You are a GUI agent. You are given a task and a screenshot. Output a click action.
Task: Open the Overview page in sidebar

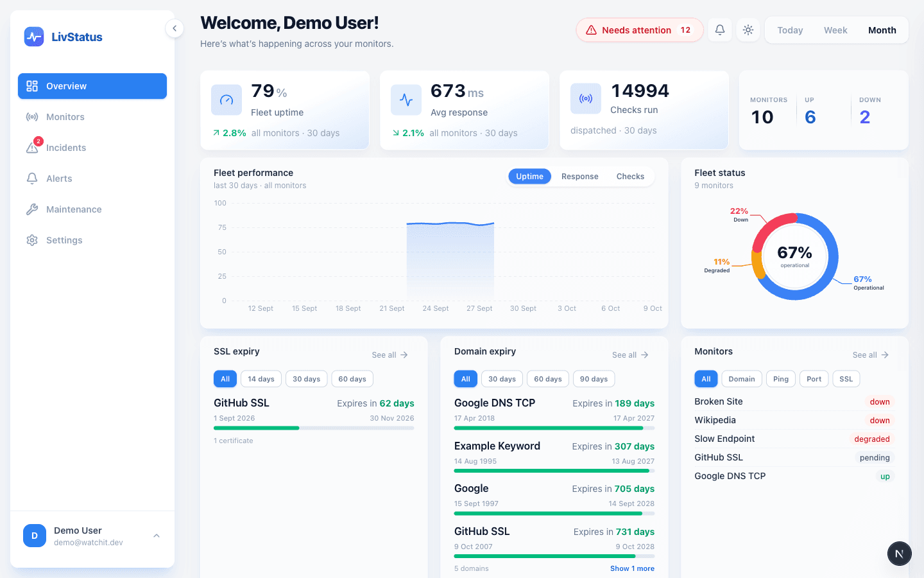(92, 86)
